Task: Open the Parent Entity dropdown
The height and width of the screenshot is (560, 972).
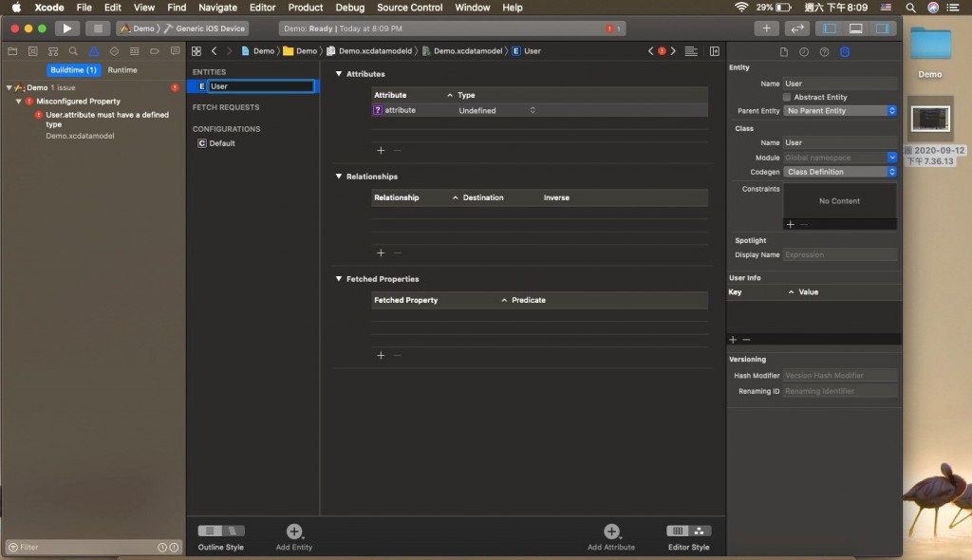Action: [x=840, y=111]
